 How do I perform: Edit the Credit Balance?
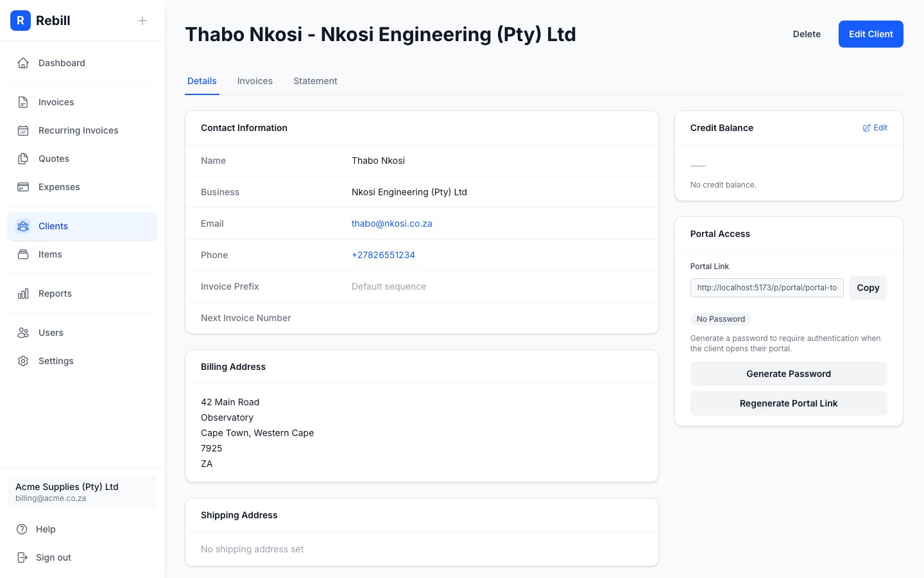[875, 128]
